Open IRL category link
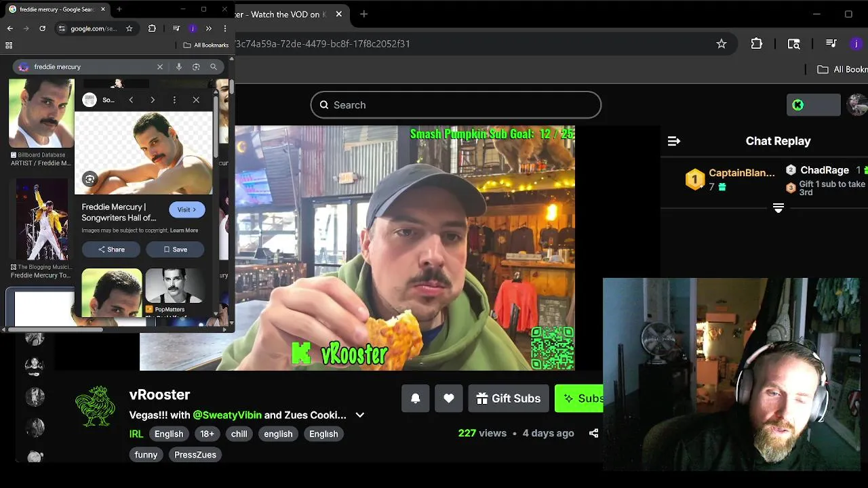The height and width of the screenshot is (488, 868). click(136, 434)
